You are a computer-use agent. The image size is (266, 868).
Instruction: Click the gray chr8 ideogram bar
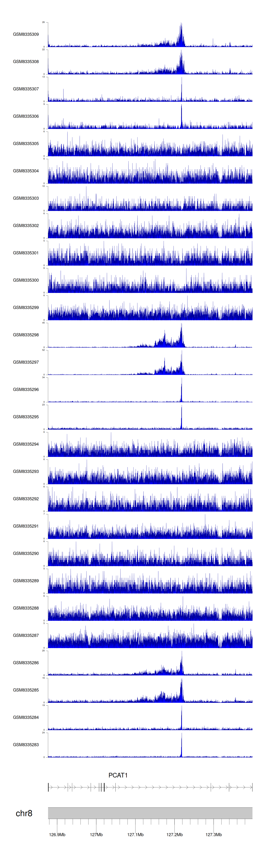[x=150, y=813]
